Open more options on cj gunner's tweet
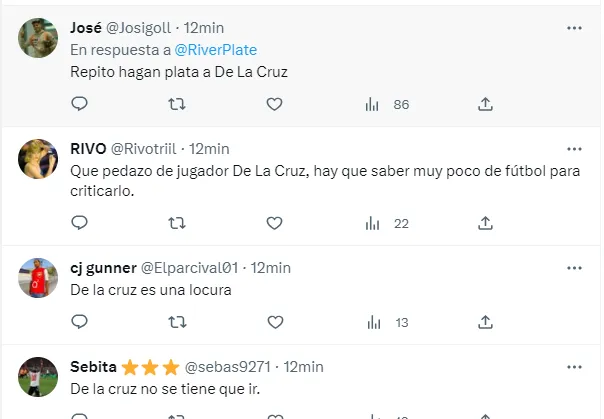604x419 pixels. click(574, 267)
